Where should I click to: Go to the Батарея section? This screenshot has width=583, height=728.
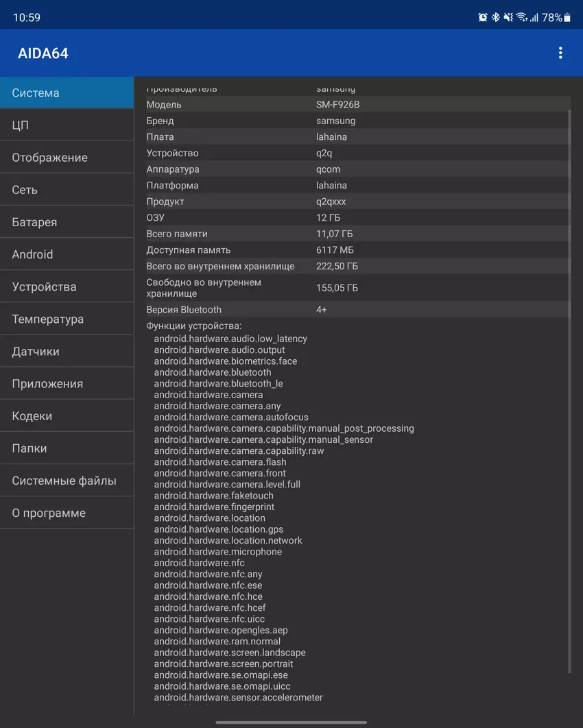tap(67, 222)
